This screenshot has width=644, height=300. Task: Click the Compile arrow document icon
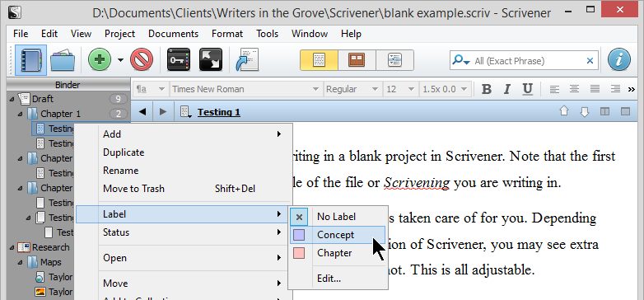point(247,60)
